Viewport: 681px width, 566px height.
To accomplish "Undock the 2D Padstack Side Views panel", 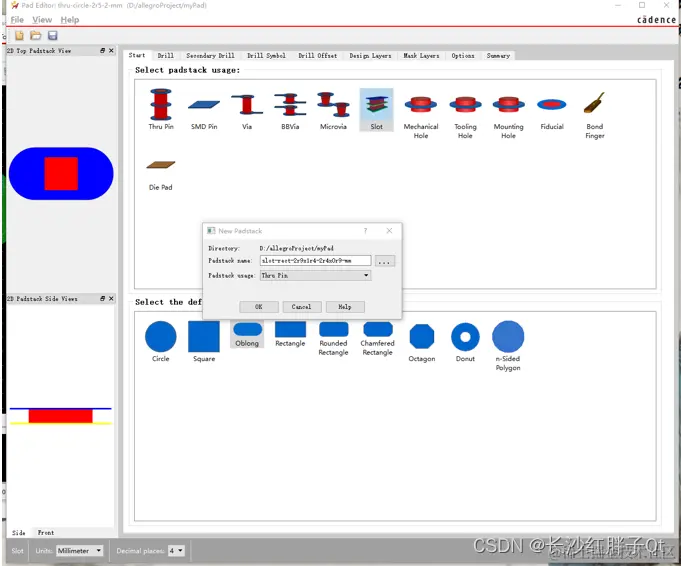I will [x=102, y=298].
